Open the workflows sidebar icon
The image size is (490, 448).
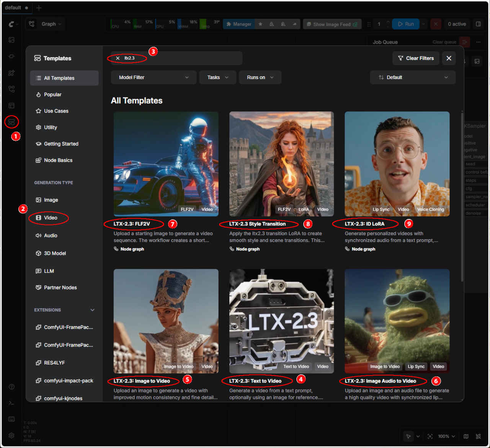11,89
